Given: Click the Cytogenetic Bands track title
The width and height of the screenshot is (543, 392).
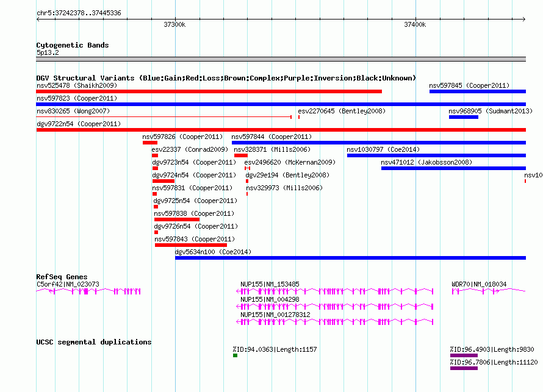Looking at the screenshot, I should pos(73,45).
